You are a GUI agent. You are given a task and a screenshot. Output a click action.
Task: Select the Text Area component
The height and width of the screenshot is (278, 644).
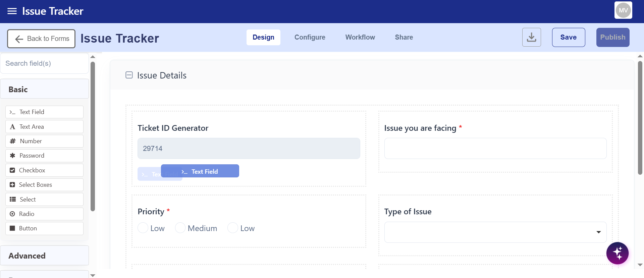pos(44,127)
